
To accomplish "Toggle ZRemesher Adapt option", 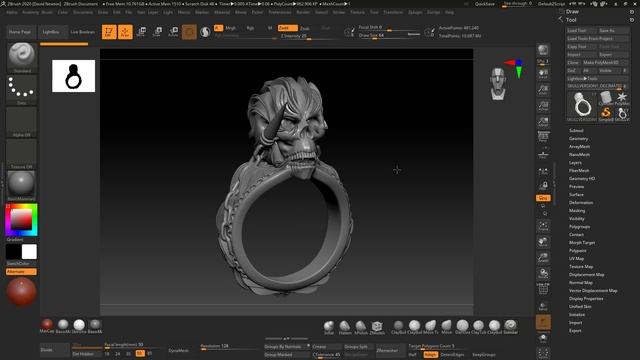I will click(430, 355).
